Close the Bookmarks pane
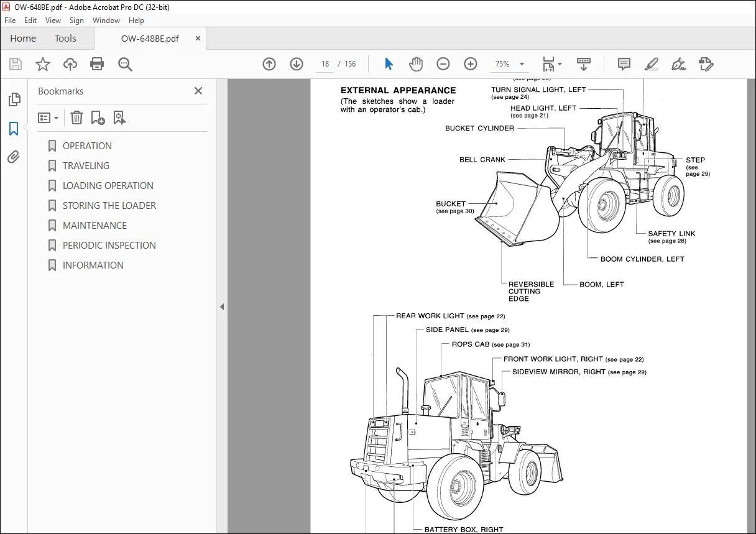The width and height of the screenshot is (756, 534). pyautogui.click(x=198, y=91)
